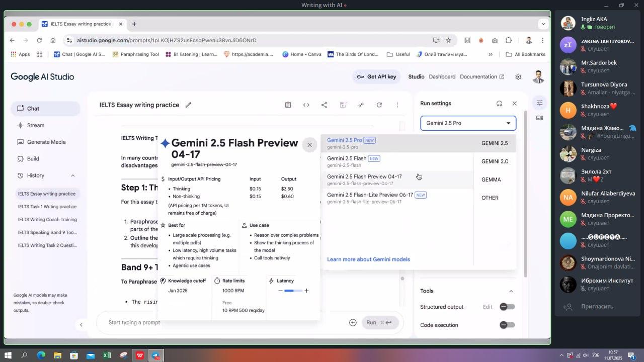Click the Google AI Studio account avatar

click(x=538, y=77)
